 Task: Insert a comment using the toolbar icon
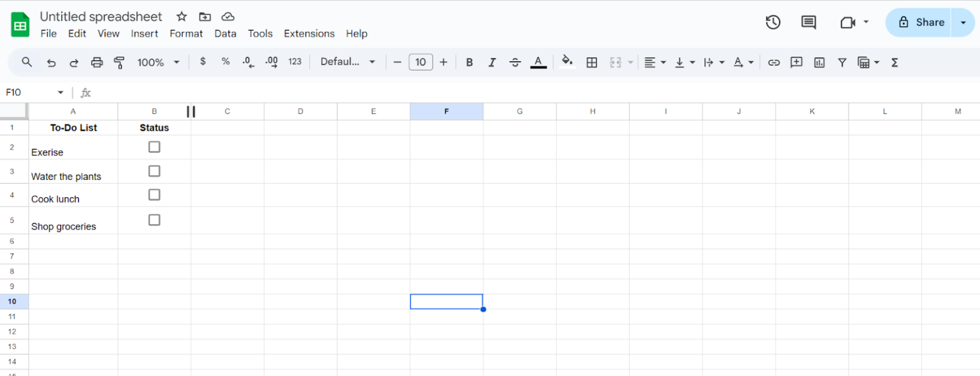796,62
